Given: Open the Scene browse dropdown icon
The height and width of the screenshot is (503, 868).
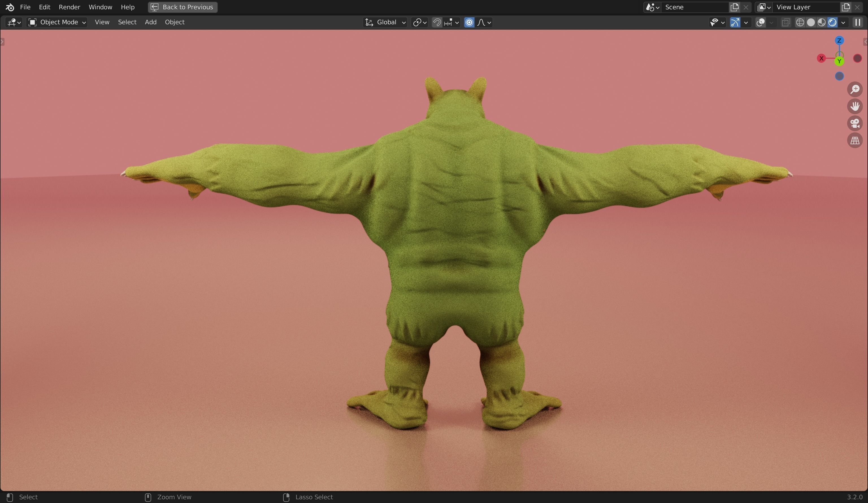Looking at the screenshot, I should 652,7.
